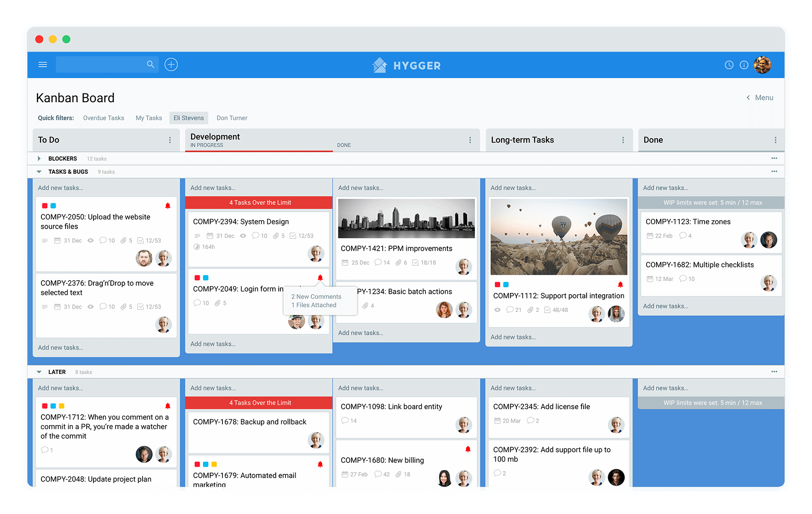Open the COMPY-1421 skyline image thumbnail

tap(406, 219)
